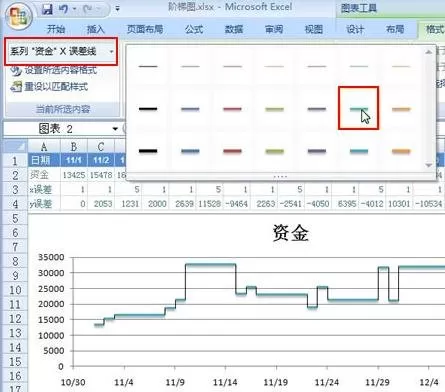
Task: Apply thick olive green line shape style
Action: tap(275, 151)
